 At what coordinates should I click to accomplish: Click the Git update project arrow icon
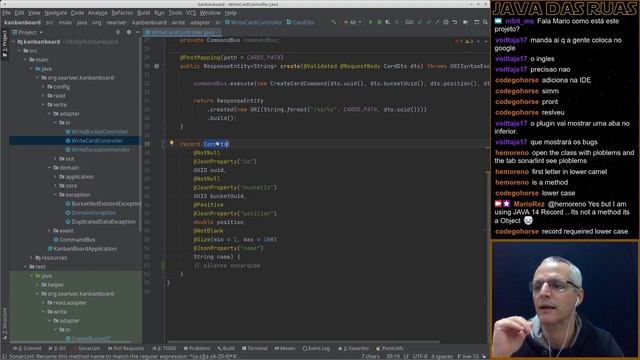click(x=420, y=22)
